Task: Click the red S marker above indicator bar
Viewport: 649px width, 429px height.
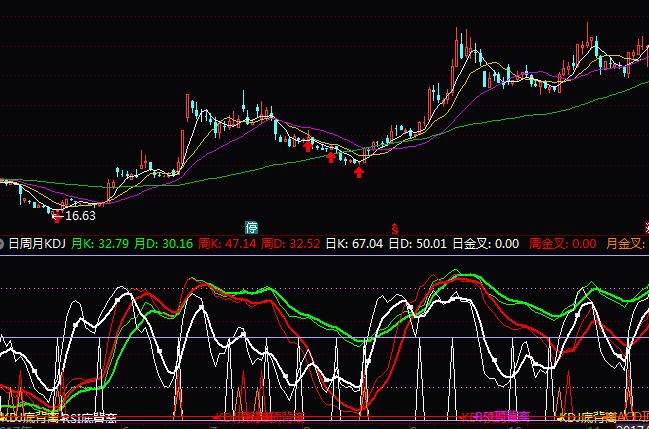Action: pos(395,228)
